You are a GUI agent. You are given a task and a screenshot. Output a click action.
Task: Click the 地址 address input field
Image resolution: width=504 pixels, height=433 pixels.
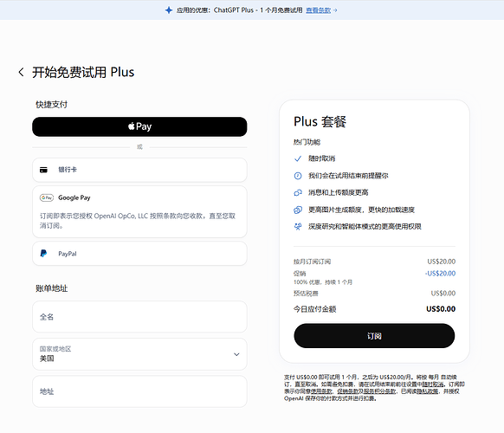pyautogui.click(x=139, y=391)
